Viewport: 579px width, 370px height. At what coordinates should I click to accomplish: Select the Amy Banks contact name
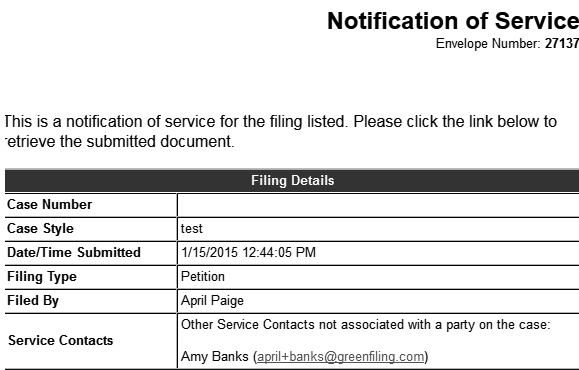click(x=215, y=357)
